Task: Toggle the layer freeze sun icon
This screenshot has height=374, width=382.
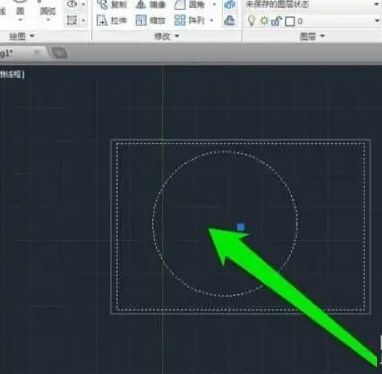Action: click(264, 21)
